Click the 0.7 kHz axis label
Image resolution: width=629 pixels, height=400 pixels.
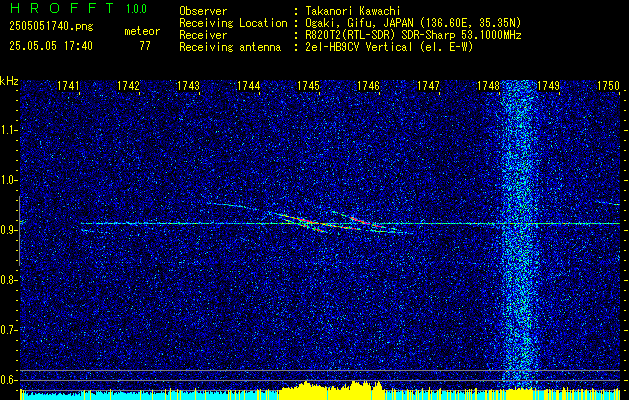[x=8, y=330]
